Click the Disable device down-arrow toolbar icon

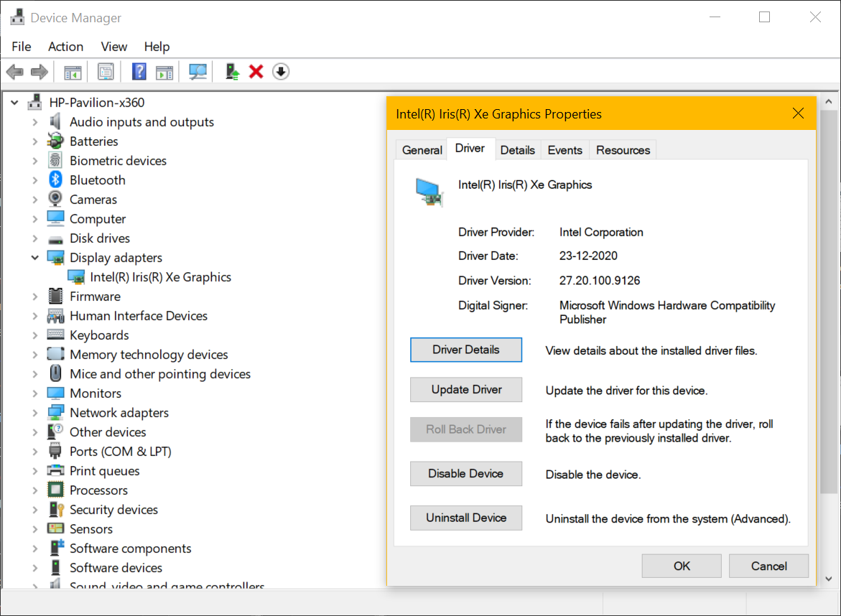point(281,71)
